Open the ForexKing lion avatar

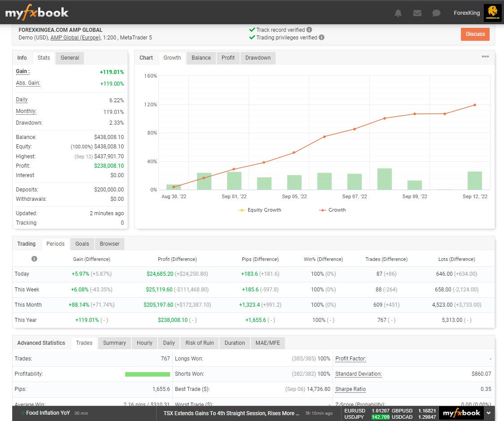tap(492, 13)
